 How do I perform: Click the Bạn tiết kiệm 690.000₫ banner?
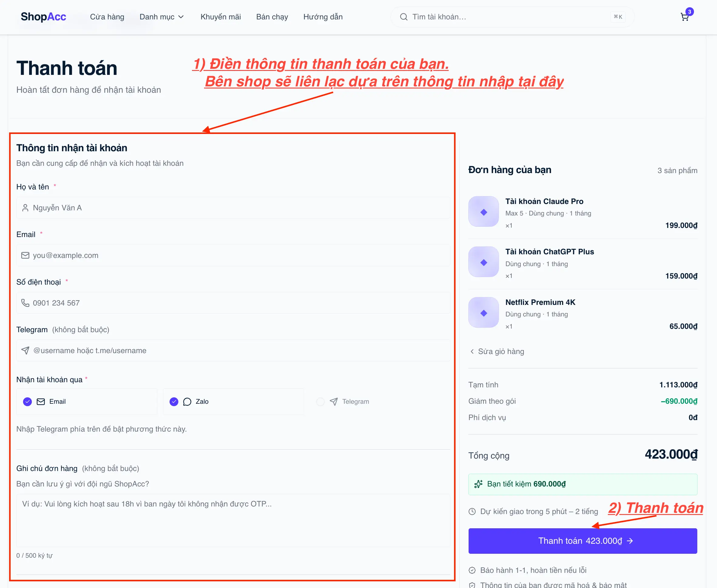[x=583, y=484]
